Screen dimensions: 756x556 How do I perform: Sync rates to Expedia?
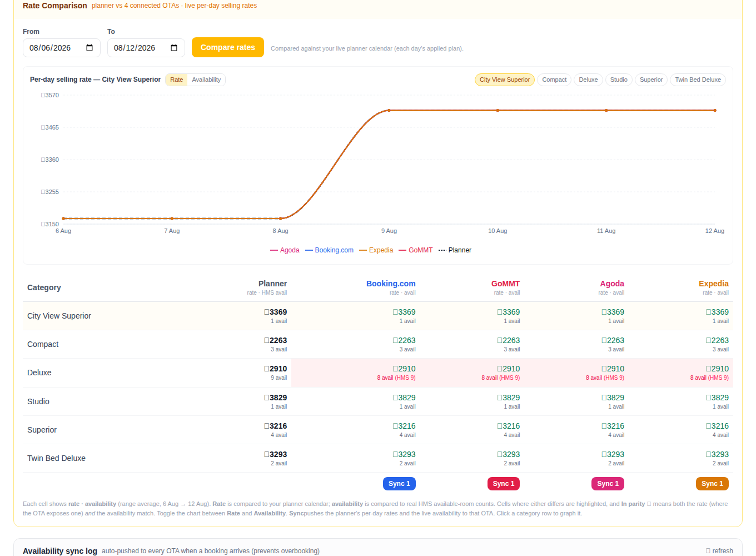coord(712,484)
